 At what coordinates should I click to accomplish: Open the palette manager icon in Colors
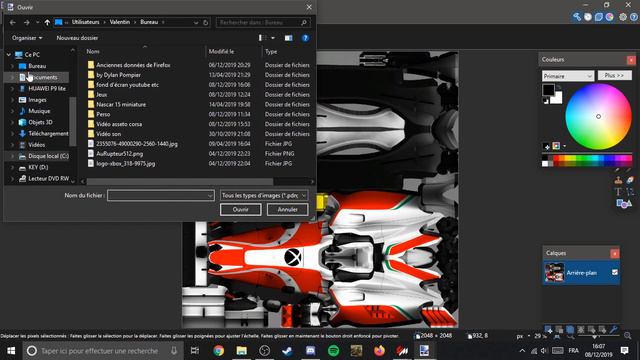pos(556,146)
